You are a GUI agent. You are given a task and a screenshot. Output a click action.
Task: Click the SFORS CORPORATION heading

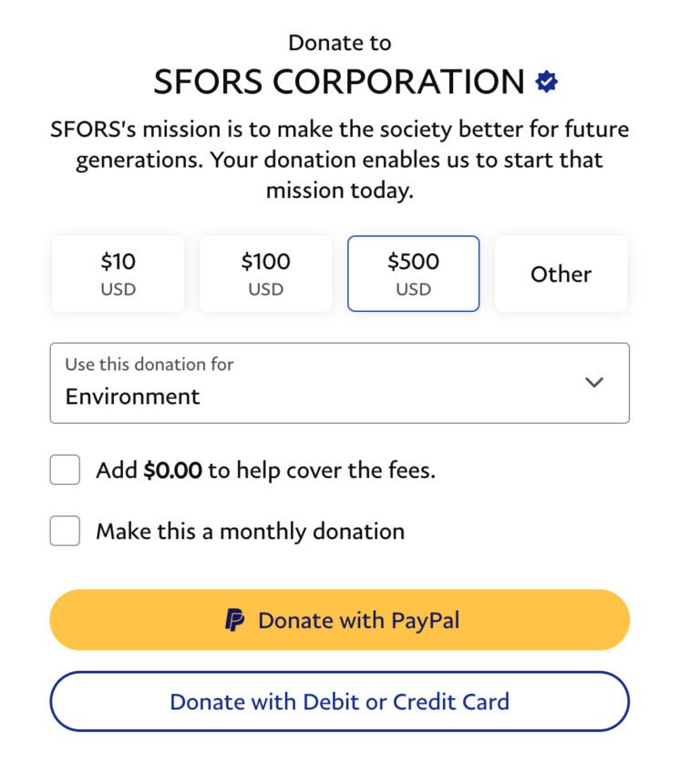pyautogui.click(x=339, y=82)
